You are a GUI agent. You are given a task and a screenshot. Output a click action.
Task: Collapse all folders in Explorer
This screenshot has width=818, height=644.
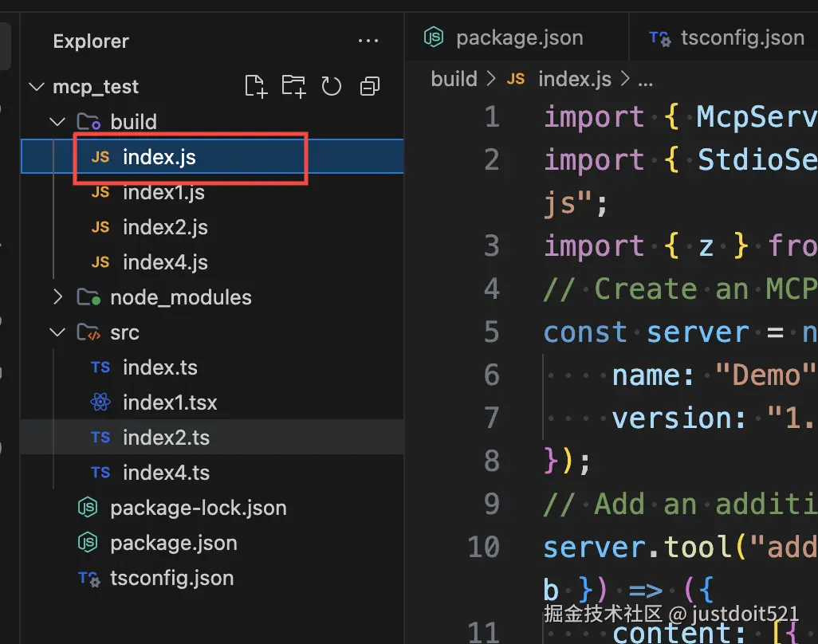370,86
